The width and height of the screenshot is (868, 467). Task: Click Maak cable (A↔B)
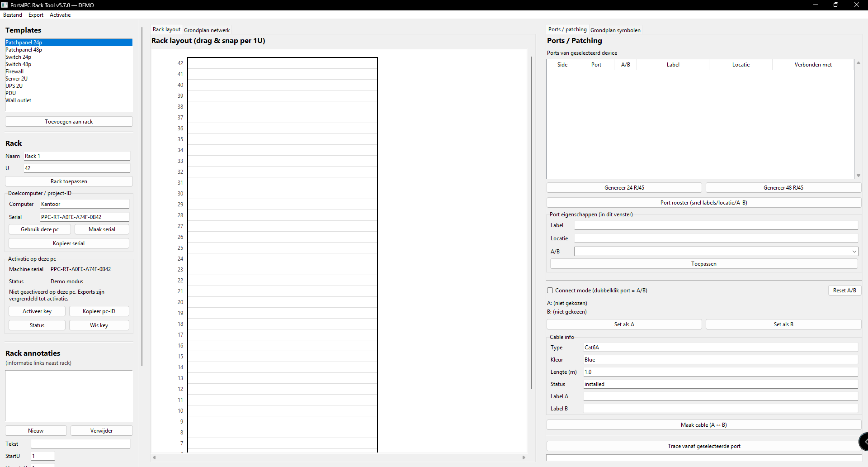[703, 424]
